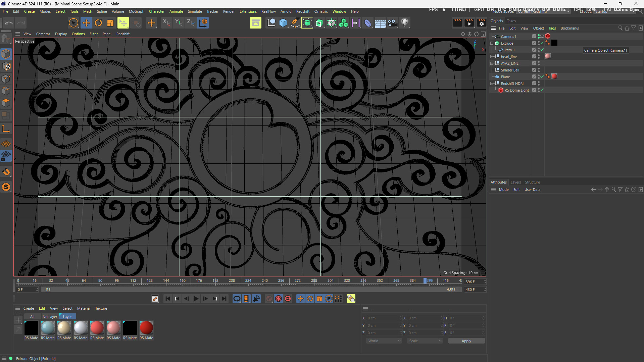Screen dimensions: 644x362
Task: Toggle RS Dome Light enable checkmark
Action: pos(542,90)
